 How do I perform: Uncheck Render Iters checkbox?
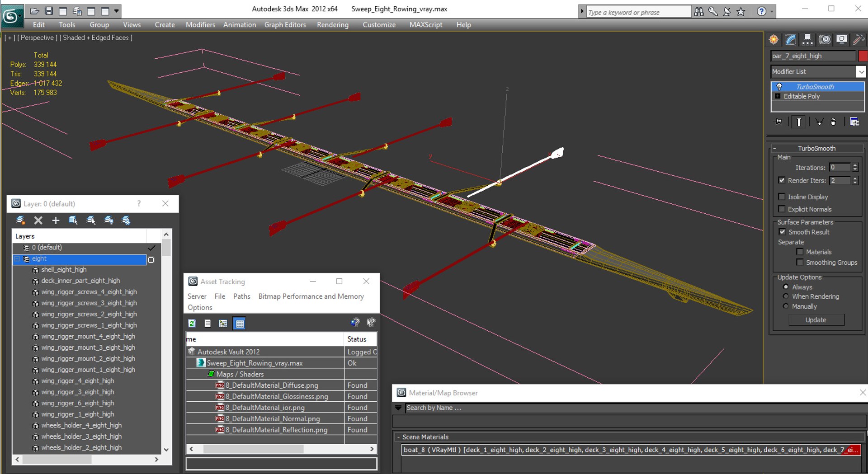click(782, 180)
